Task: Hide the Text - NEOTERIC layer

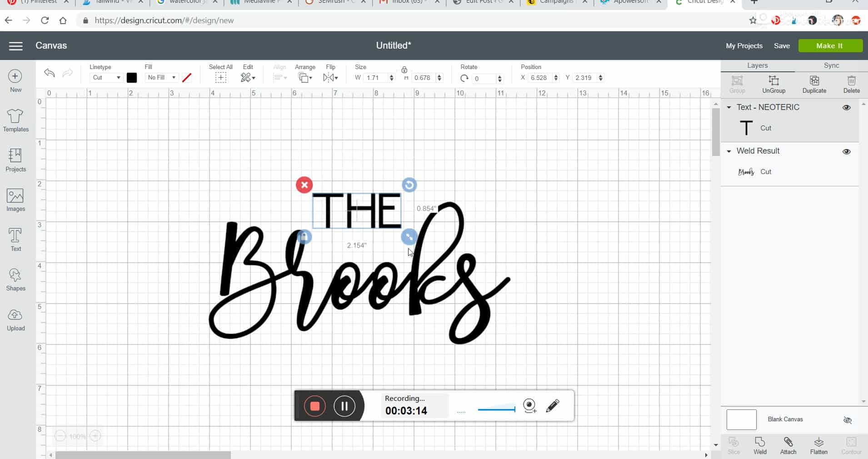Action: (x=846, y=108)
